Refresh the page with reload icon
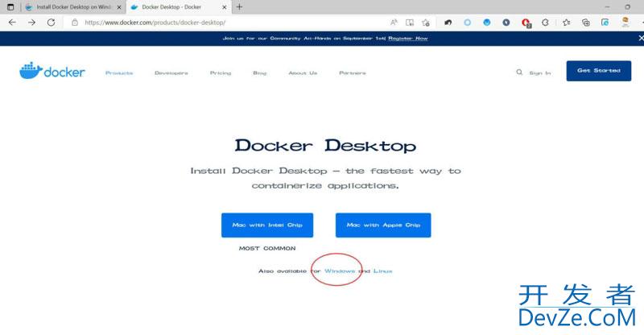 click(x=52, y=23)
